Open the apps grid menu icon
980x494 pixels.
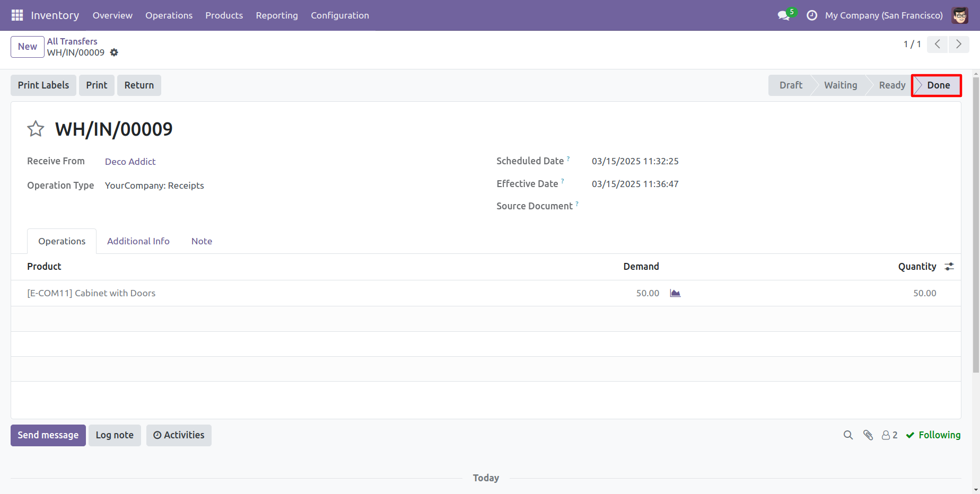[17, 15]
